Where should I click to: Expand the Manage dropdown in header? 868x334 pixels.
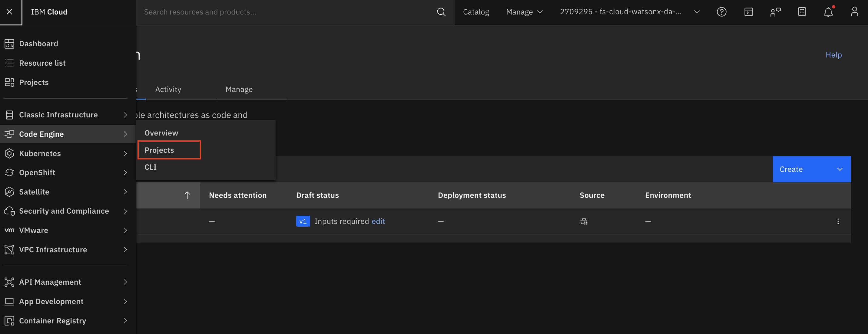[x=524, y=12]
